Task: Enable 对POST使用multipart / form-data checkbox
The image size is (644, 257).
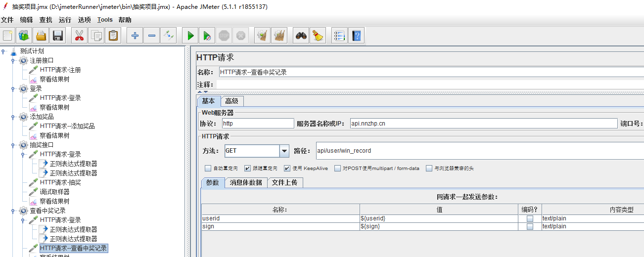Action: 337,169
